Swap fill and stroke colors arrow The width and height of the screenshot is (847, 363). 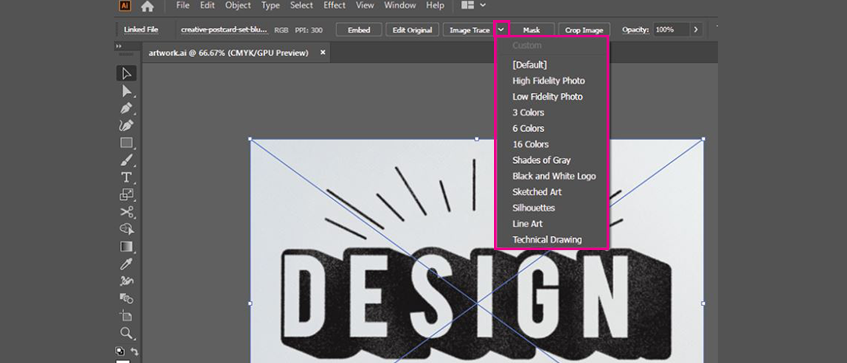(134, 351)
